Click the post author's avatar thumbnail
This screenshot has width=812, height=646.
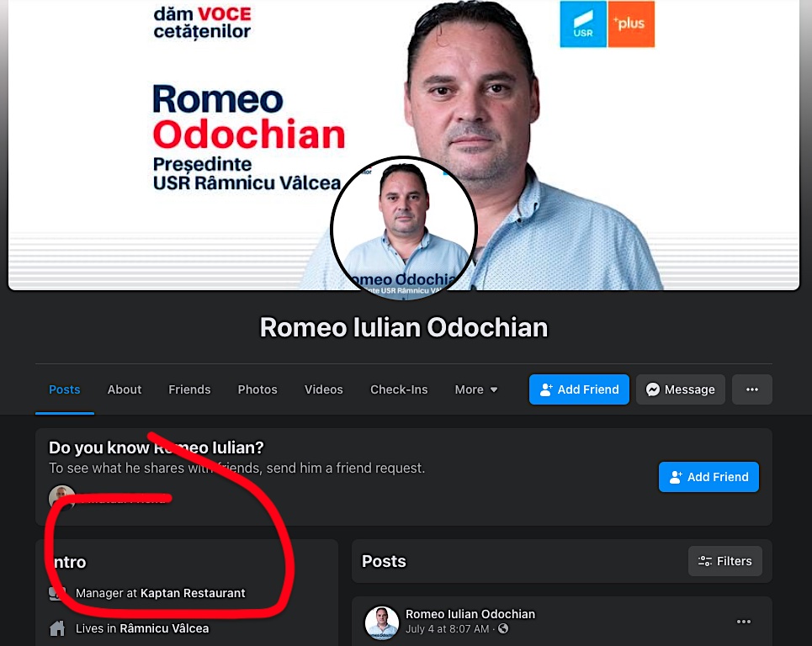click(x=382, y=622)
